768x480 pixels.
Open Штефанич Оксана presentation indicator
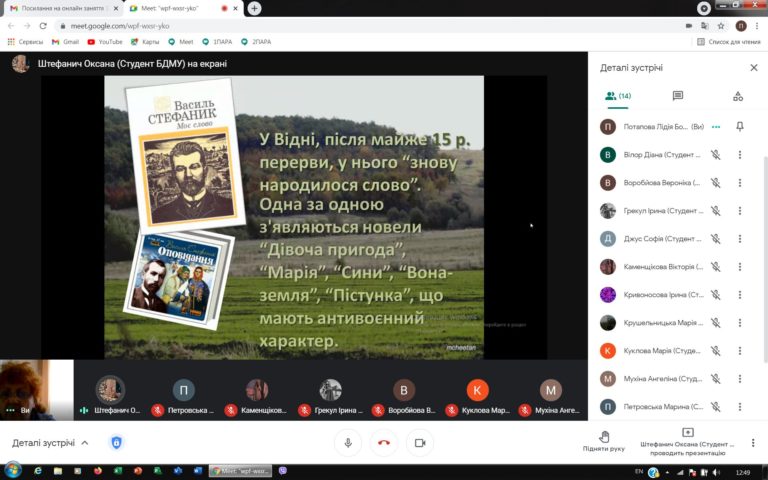coord(687,442)
